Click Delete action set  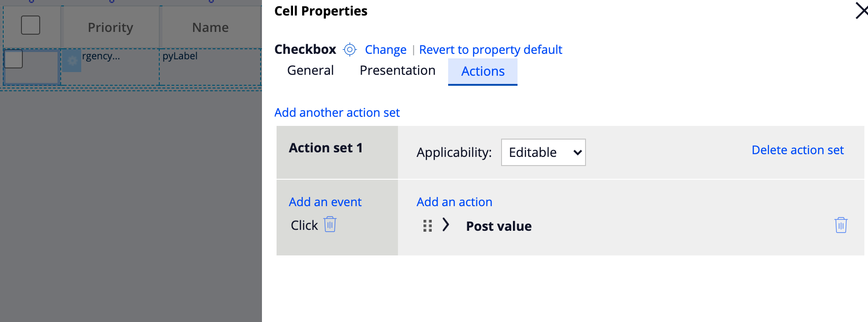pyautogui.click(x=797, y=150)
